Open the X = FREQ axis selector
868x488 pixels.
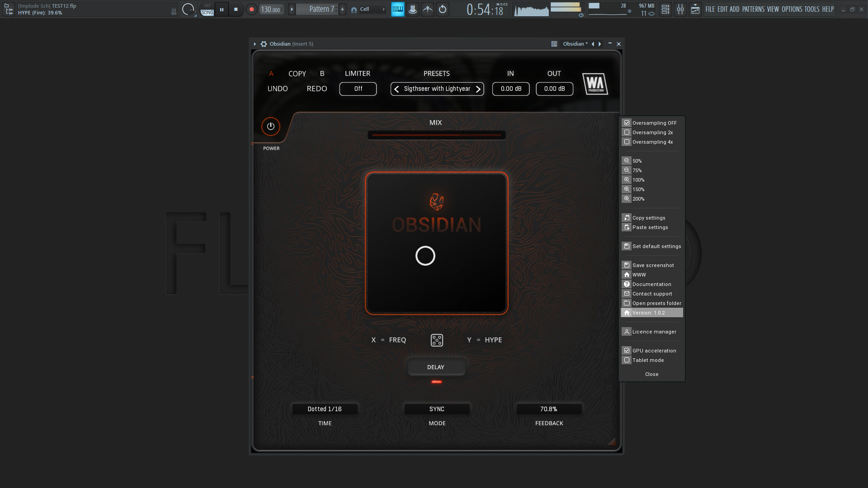pyautogui.click(x=389, y=340)
